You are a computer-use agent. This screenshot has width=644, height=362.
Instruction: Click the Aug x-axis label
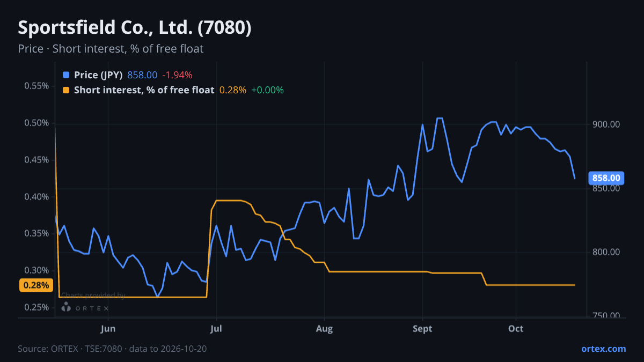tap(324, 329)
